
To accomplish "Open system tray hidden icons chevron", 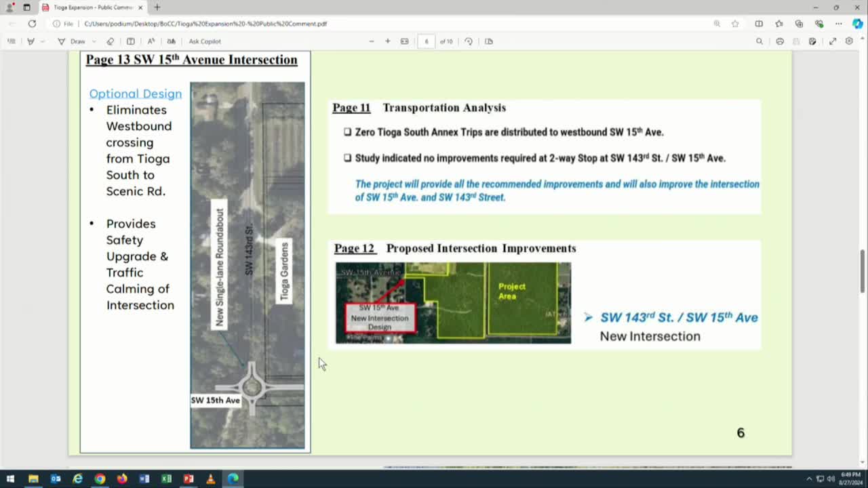I will pos(808,479).
